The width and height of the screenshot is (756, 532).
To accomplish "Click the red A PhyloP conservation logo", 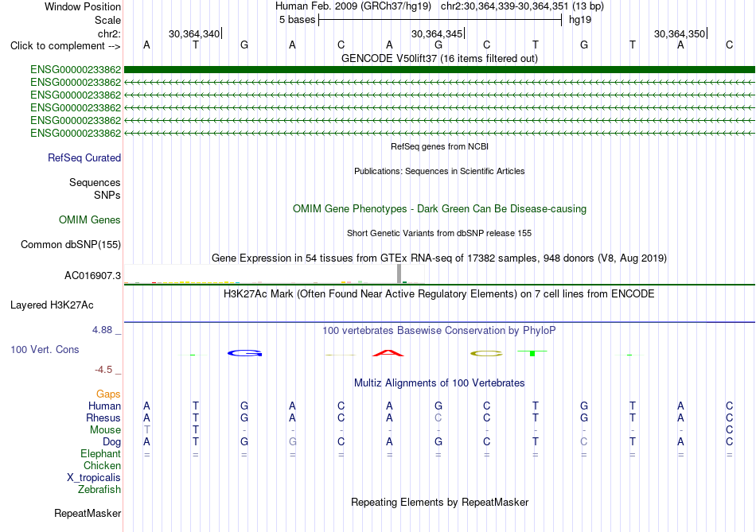I will coord(388,353).
